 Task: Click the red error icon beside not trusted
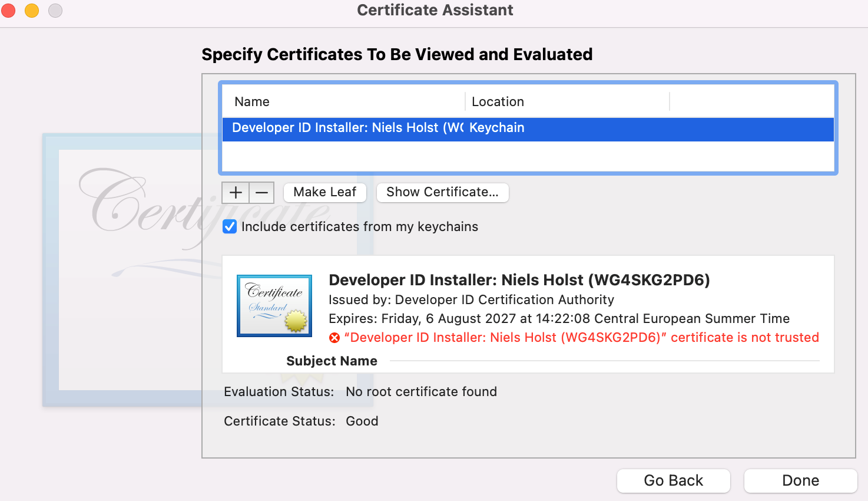334,338
